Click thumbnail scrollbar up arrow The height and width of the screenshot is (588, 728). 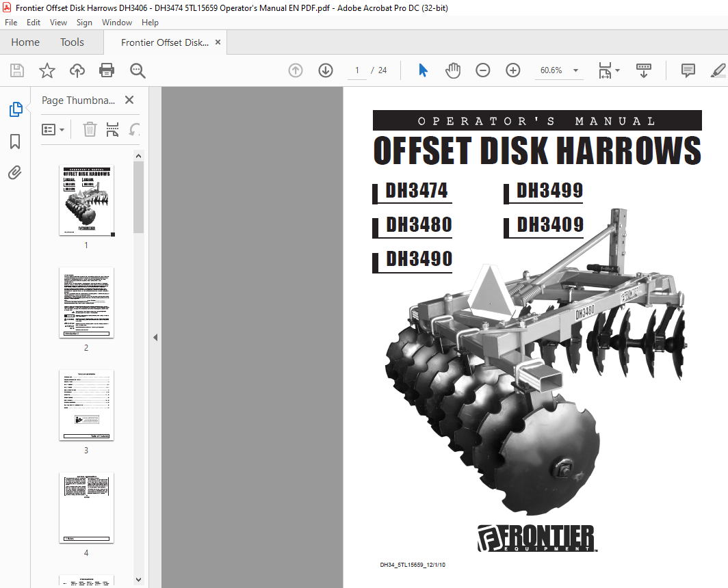tap(138, 156)
